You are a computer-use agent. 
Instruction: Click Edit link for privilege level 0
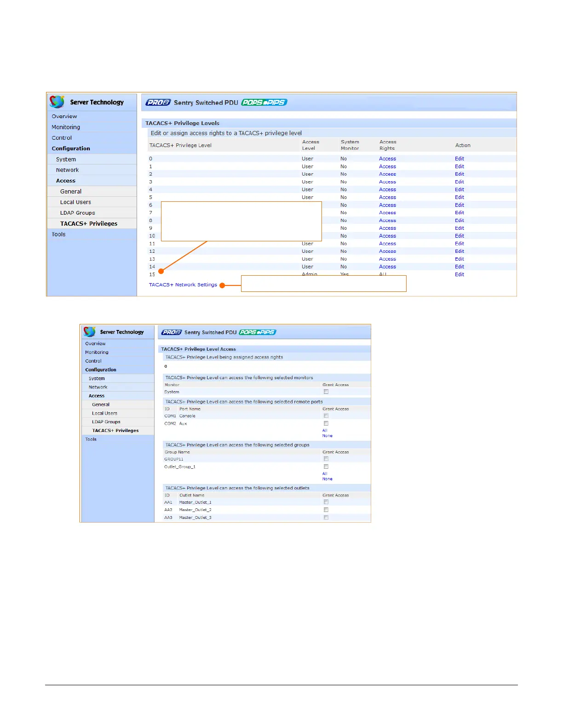click(460, 159)
